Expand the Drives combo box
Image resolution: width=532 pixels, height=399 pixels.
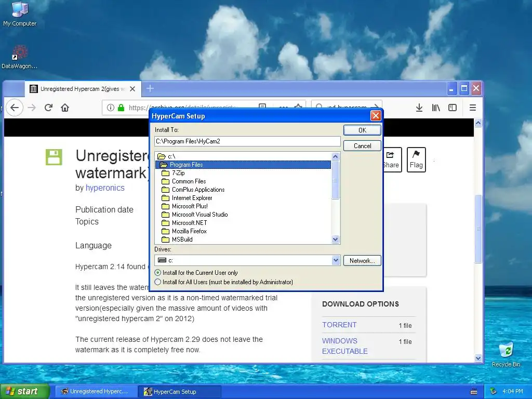[x=336, y=260]
